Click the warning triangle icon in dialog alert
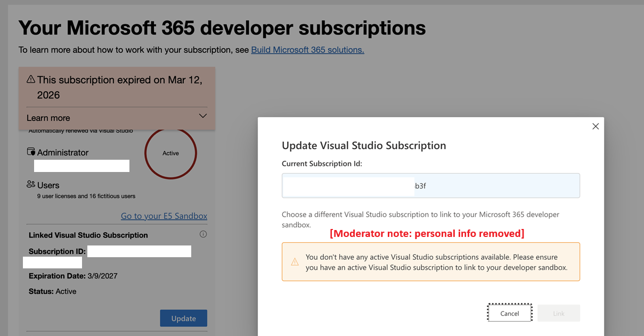644x336 pixels. pyautogui.click(x=295, y=262)
